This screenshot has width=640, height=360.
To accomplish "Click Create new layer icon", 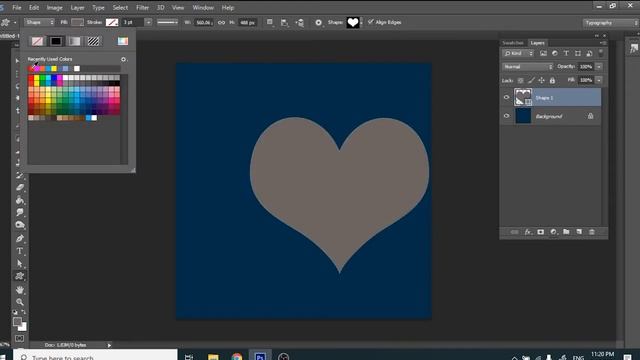I will point(579,232).
